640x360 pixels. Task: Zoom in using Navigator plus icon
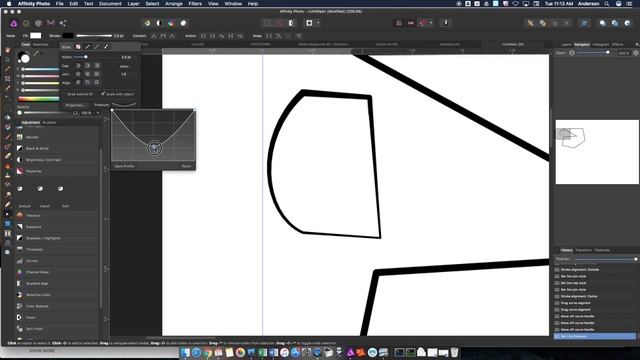636,53
